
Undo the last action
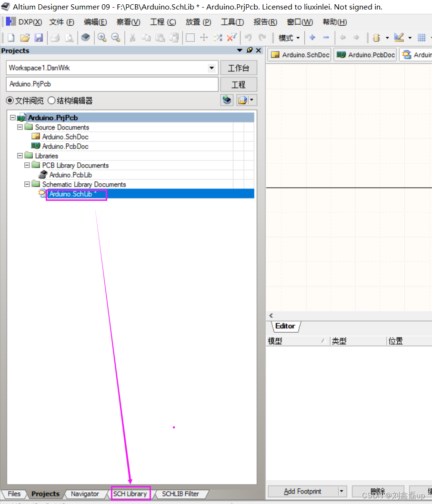point(248,38)
